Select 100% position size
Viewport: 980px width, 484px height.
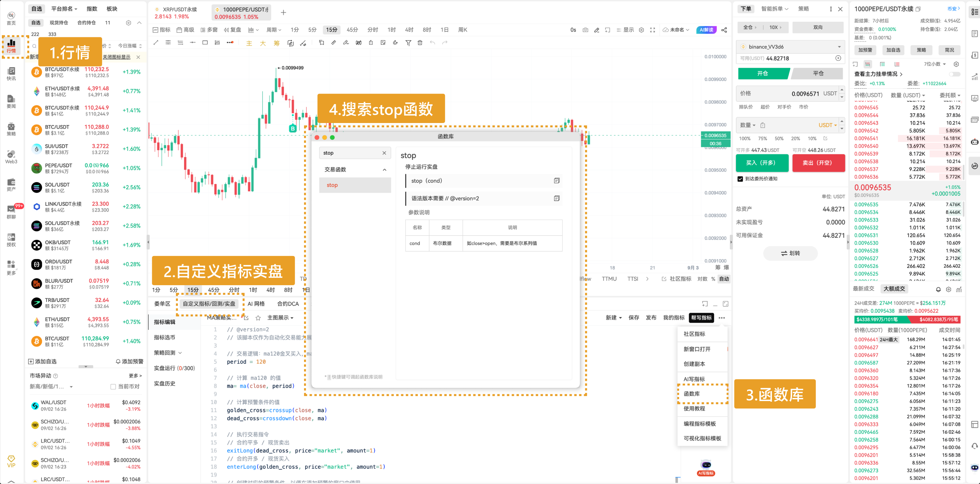pos(745,139)
